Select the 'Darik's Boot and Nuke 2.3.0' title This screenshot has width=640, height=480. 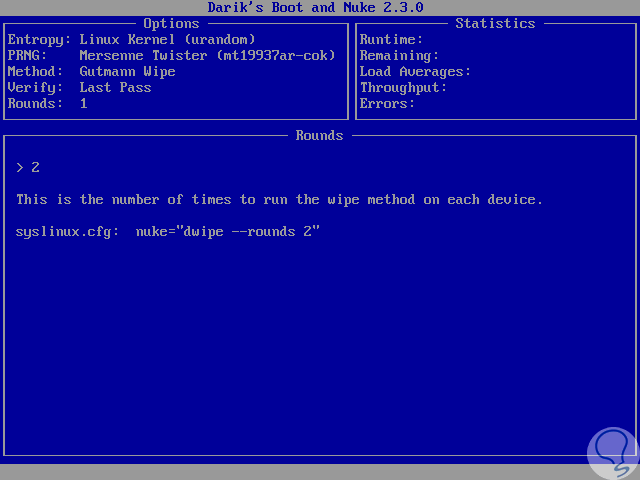pyautogui.click(x=316, y=7)
